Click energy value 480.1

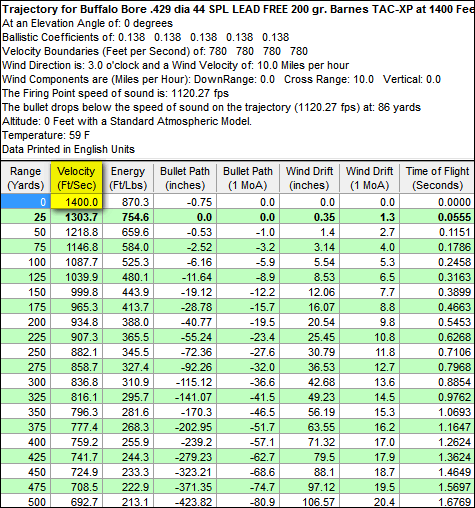[128, 277]
